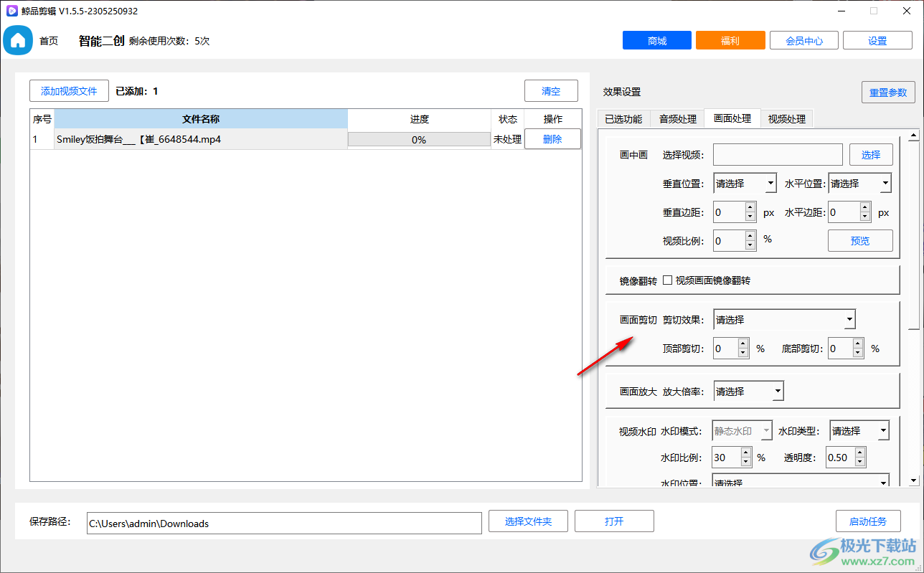Increase the bottom crop percentage

click(x=858, y=344)
